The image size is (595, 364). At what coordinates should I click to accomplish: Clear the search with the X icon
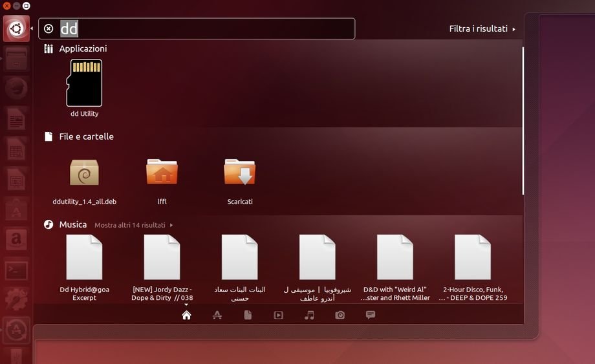coord(49,28)
